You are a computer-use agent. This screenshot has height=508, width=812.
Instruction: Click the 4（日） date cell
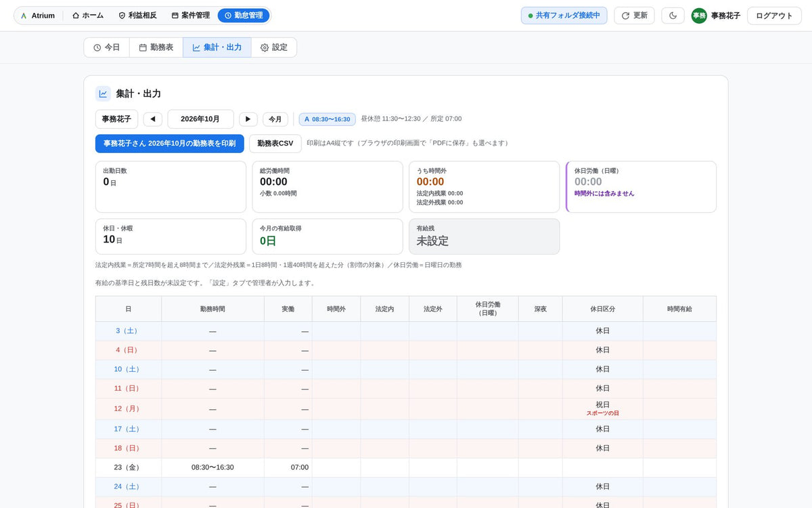129,350
